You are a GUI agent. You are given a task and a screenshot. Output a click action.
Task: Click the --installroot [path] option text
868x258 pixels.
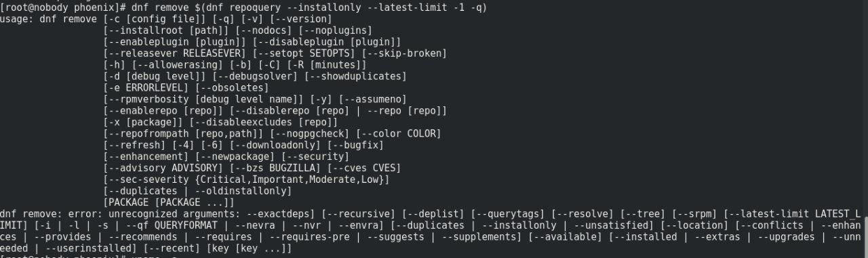click(x=166, y=31)
